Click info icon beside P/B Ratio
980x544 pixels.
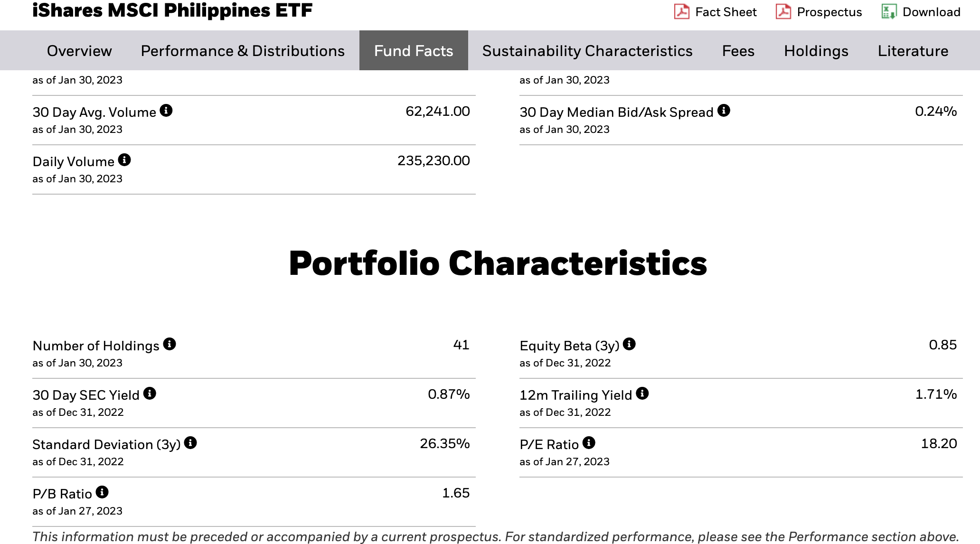click(102, 492)
